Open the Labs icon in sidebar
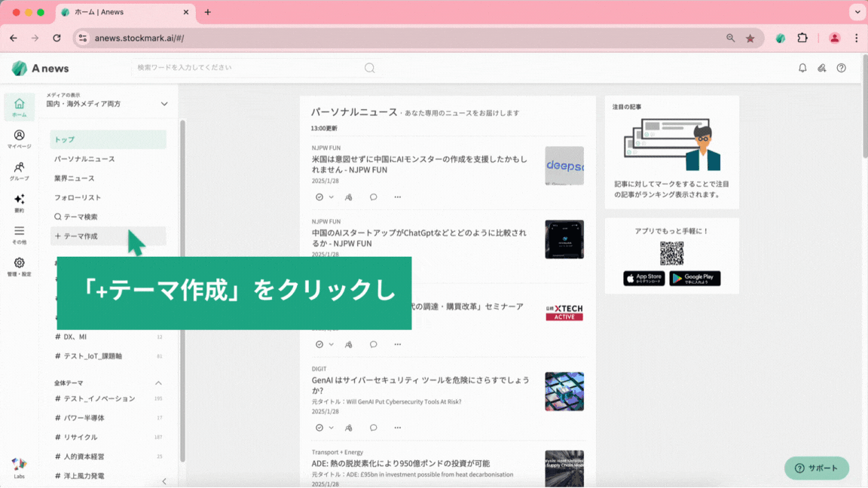The height and width of the screenshot is (488, 868). (19, 467)
